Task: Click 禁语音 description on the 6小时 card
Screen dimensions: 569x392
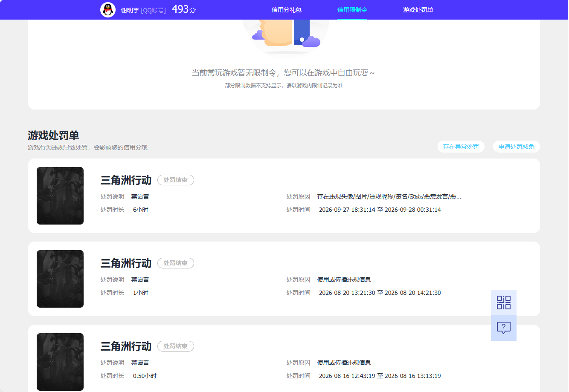Action: (140, 196)
